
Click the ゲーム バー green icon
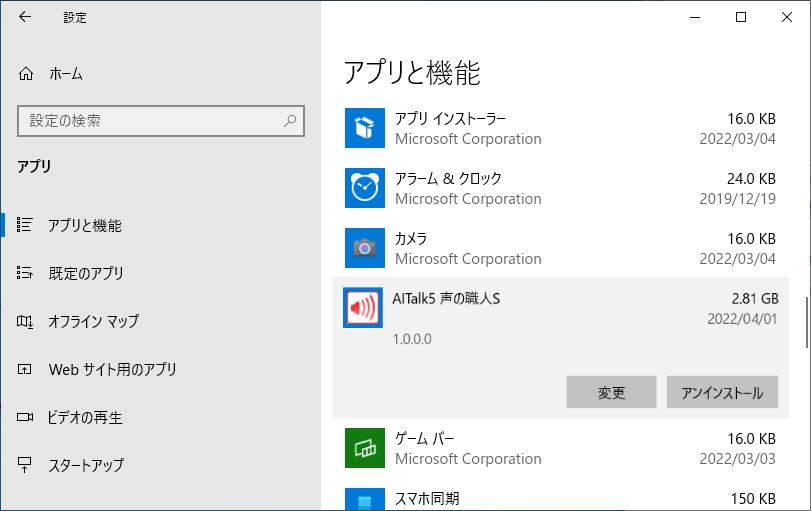(x=365, y=448)
